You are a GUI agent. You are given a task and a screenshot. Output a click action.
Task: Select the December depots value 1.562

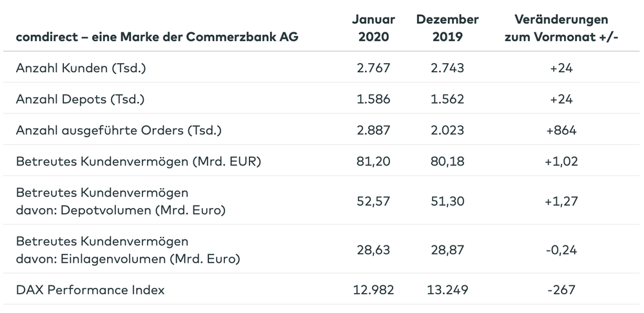[447, 99]
